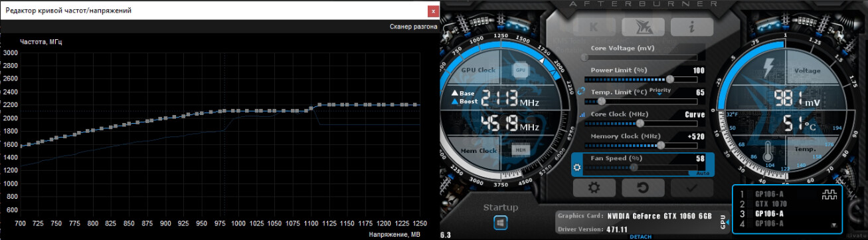Viewport: 868px width, 240px height.
Task: Click the Core Clock value Curve
Action: 695,114
